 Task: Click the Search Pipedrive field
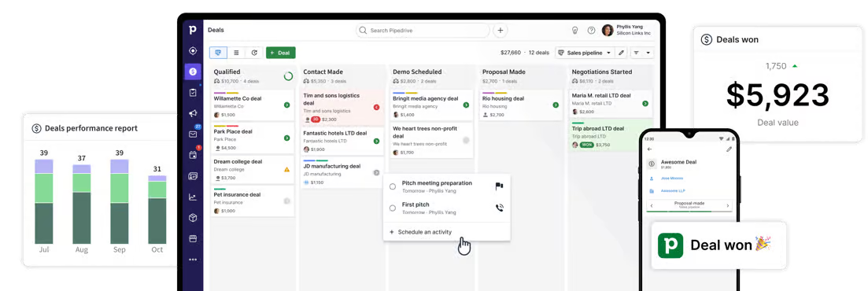423,31
